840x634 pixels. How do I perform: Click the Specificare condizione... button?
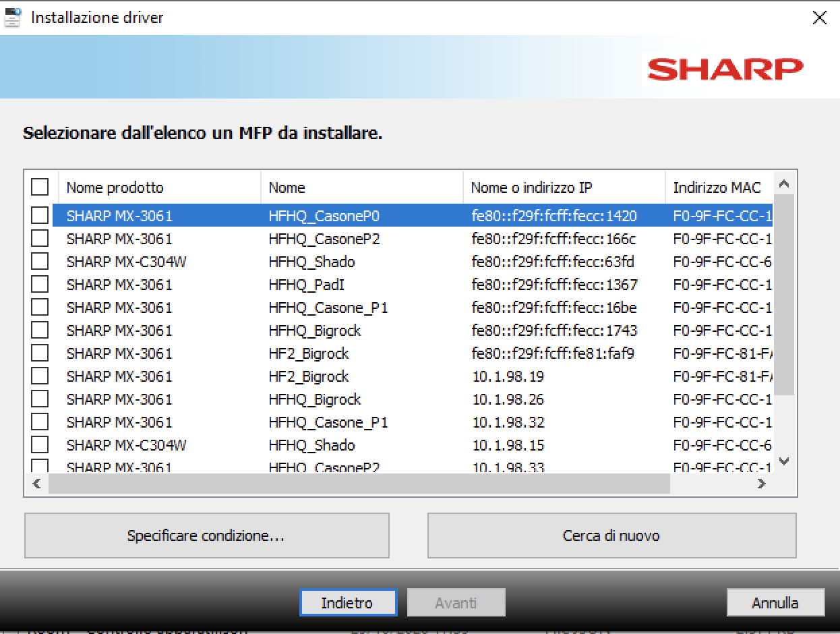[x=206, y=536]
